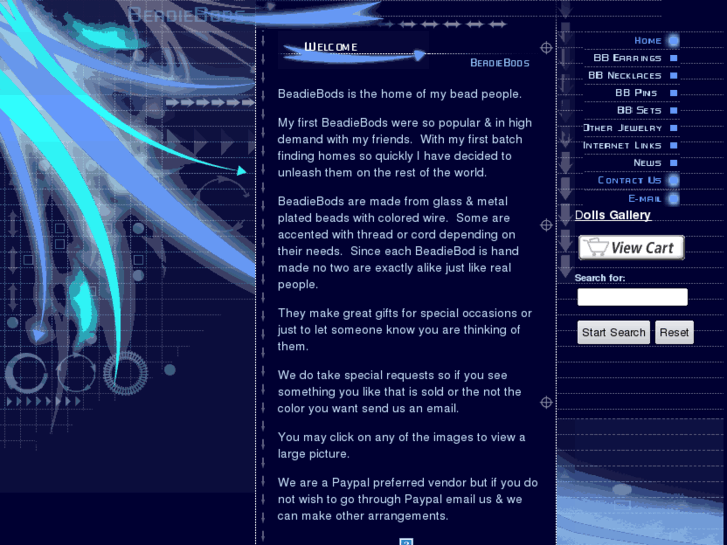The height and width of the screenshot is (545, 727).
Task: Click text 'BeadieBods is the home of my bead people.'
Action: (400, 94)
